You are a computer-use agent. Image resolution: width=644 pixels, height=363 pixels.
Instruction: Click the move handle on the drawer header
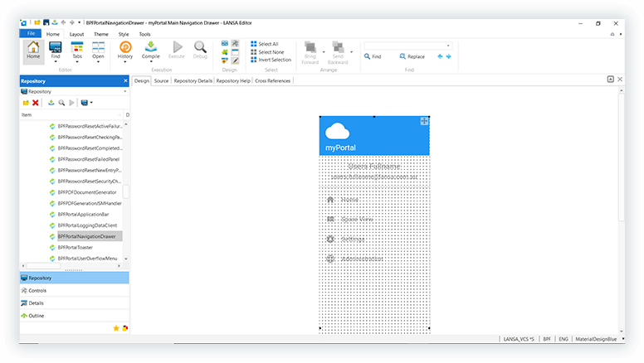424,121
